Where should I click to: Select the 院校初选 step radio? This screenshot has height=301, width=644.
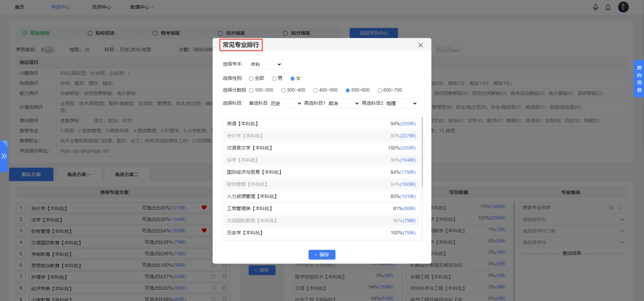point(90,33)
